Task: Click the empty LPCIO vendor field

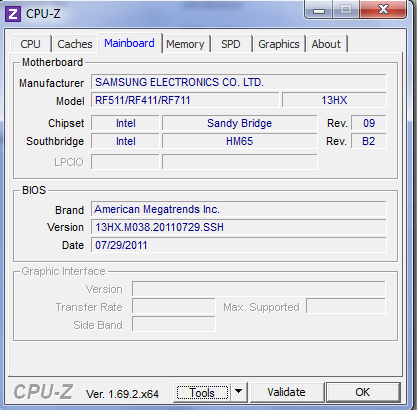Action: point(125,162)
